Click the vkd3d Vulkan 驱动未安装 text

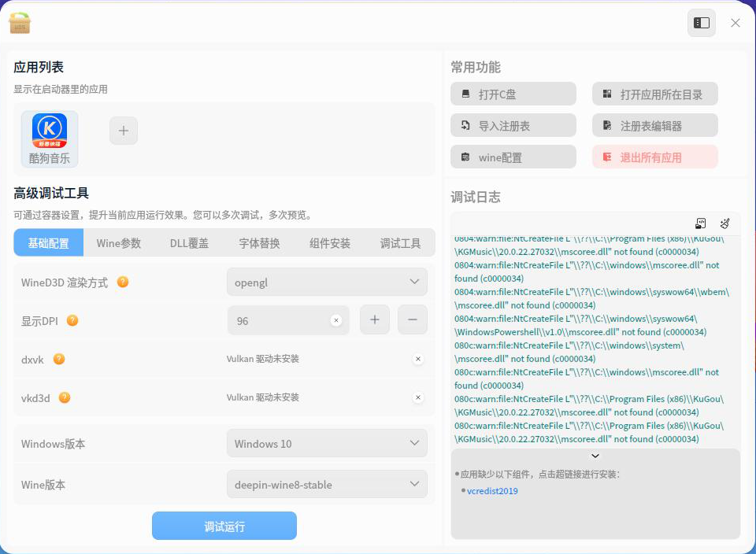click(x=263, y=397)
